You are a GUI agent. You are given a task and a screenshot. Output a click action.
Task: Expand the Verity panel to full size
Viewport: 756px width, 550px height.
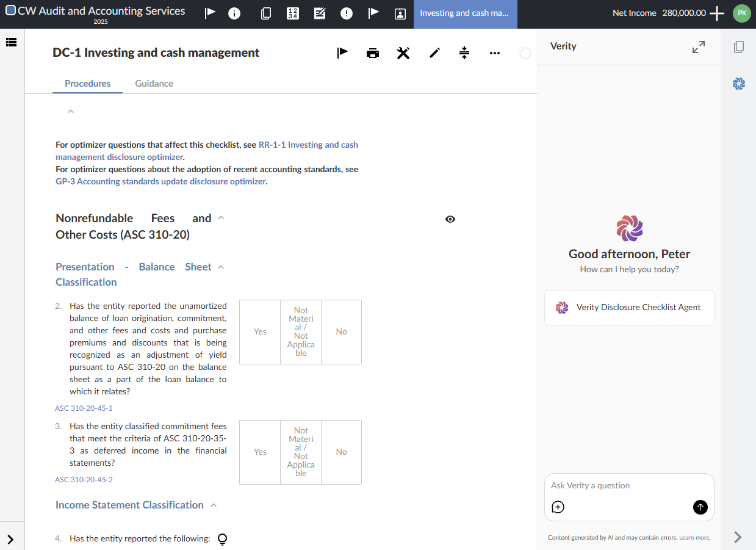(x=699, y=47)
